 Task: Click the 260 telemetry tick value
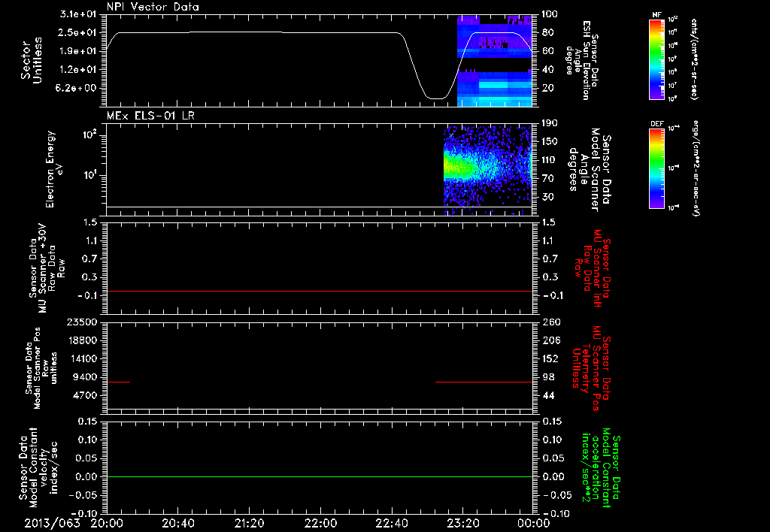[x=551, y=322]
